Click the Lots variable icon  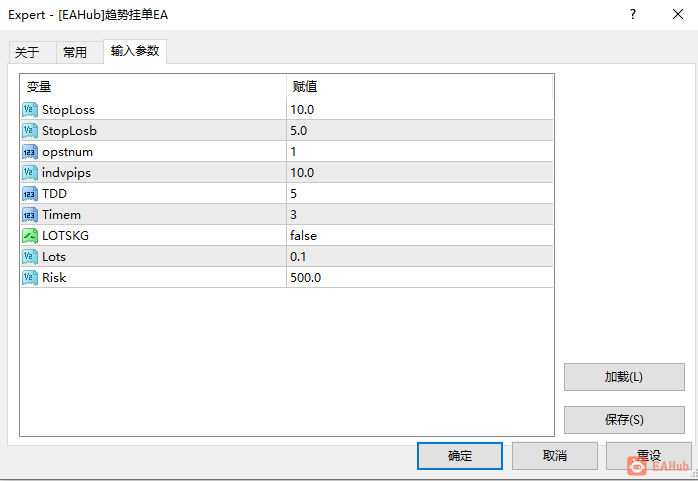click(30, 257)
